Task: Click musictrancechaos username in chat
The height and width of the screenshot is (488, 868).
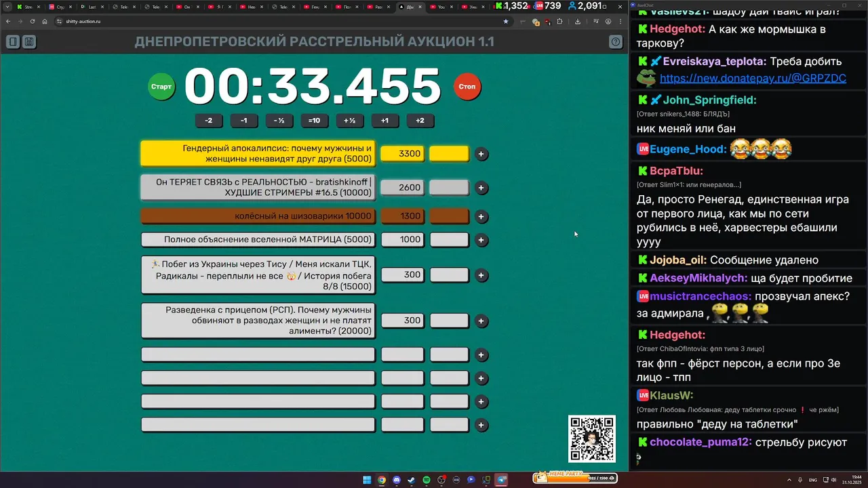Action: 701,296
